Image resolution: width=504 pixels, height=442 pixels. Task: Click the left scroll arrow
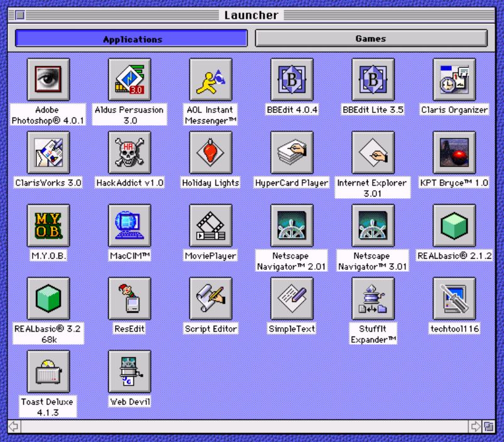14,426
